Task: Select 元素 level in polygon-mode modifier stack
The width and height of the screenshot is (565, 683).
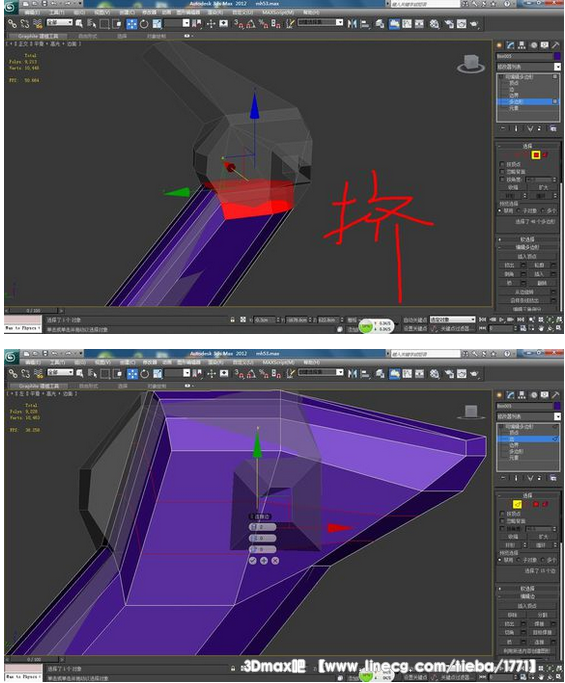Action: pos(514,108)
